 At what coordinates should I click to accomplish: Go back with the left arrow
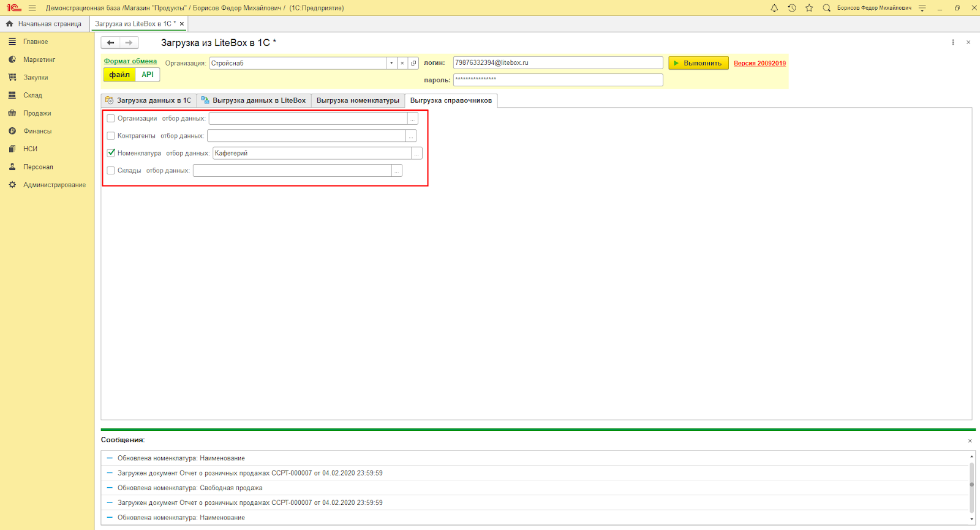pos(110,43)
